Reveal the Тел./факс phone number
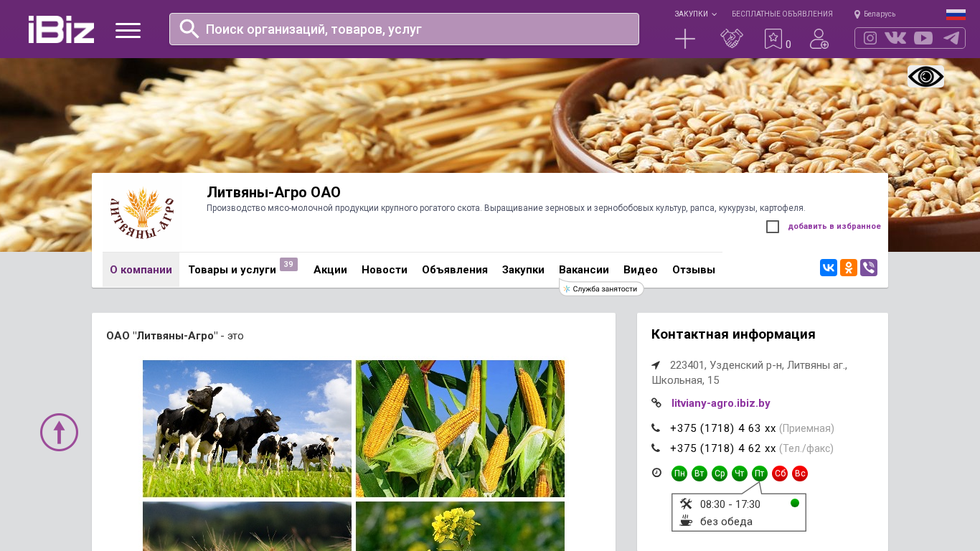This screenshot has height=551, width=980. (x=723, y=448)
